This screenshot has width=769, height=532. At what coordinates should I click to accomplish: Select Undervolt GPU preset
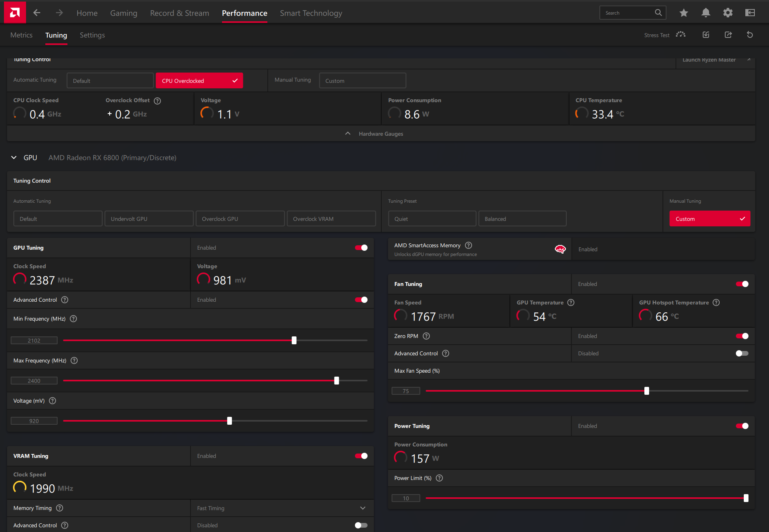tap(149, 218)
